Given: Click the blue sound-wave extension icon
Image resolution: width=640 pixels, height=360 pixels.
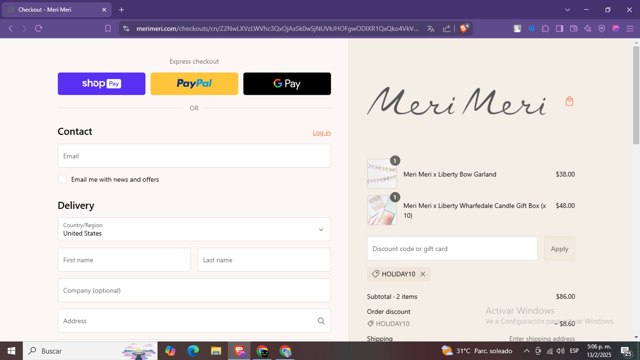Looking at the screenshot, I should pyautogui.click(x=531, y=29).
